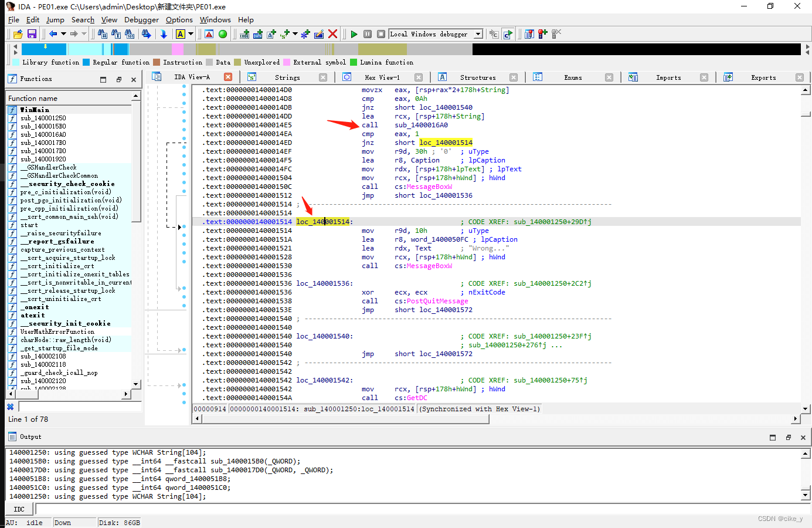Open the forward-navigation history dropdown arrow
This screenshot has width=812, height=528.
(84, 34)
